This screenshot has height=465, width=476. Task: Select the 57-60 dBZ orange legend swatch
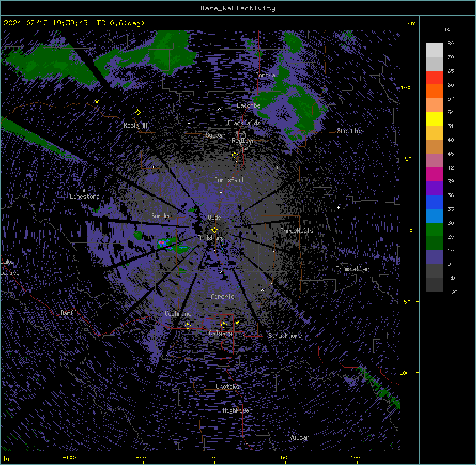point(434,91)
